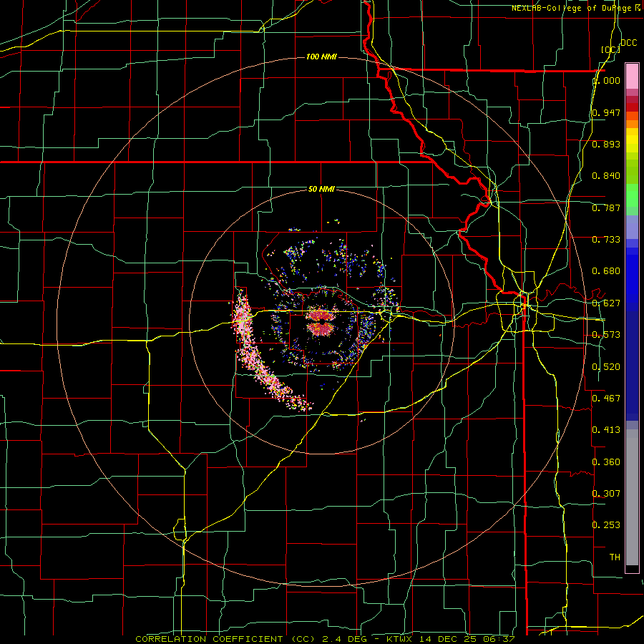644x644 pixels.
Task: Click the 0.467 color scale value
Action: pos(606,398)
